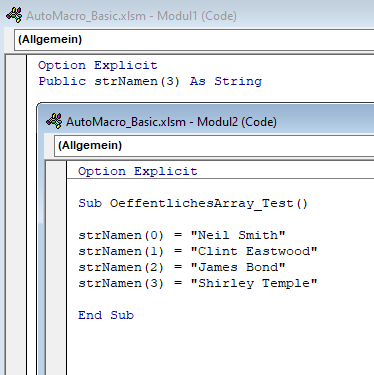Click the "Clint Eastwood" string literal
The width and height of the screenshot is (374, 375).
pos(254,251)
